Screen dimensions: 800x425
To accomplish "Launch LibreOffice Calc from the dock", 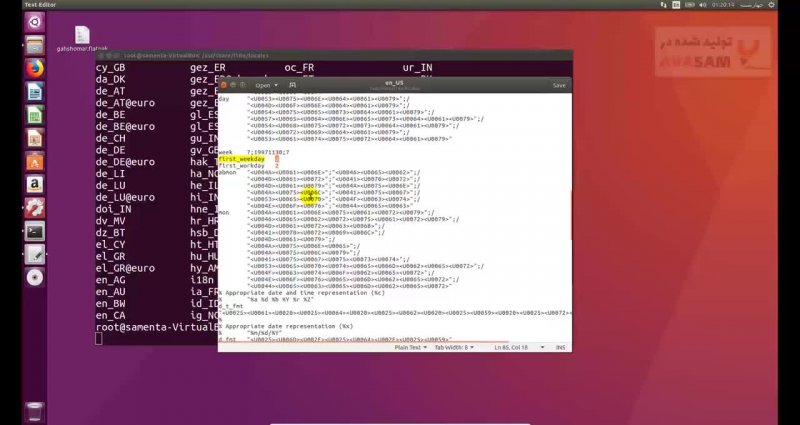I will (33, 115).
